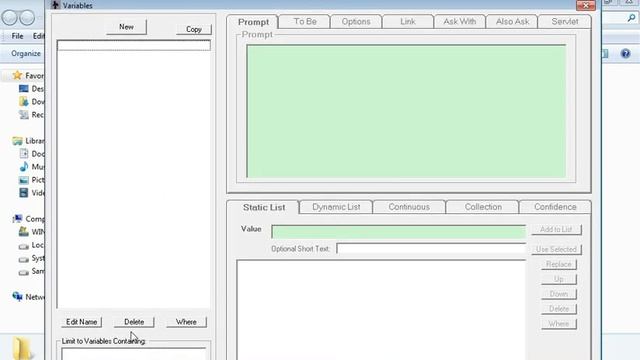
Task: Click the Explorer back navigation button
Action: click(9, 18)
